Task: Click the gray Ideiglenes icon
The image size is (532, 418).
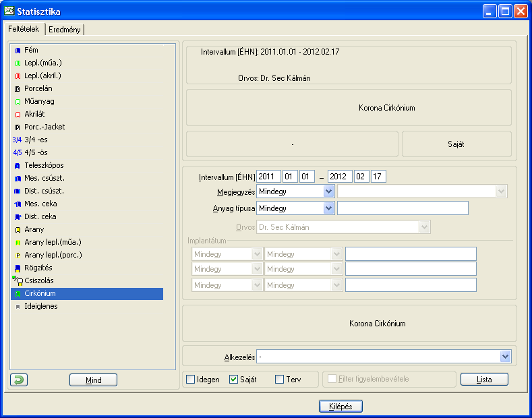Action: coord(18,307)
